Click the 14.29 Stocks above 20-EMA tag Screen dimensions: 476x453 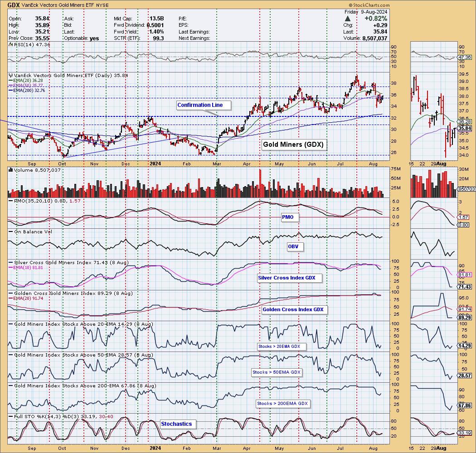click(465, 346)
